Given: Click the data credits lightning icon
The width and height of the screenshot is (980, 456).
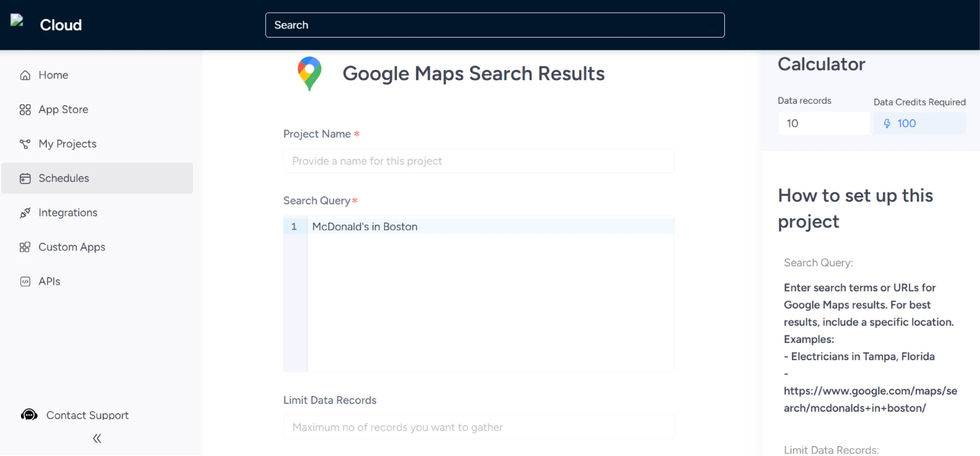Looking at the screenshot, I should [x=887, y=123].
